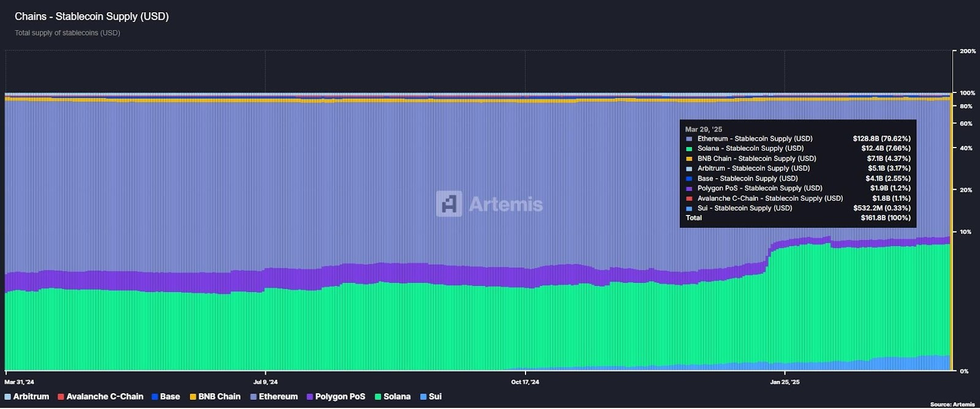Click the Base tooltip value $4.1B (2.55%)

(x=888, y=179)
